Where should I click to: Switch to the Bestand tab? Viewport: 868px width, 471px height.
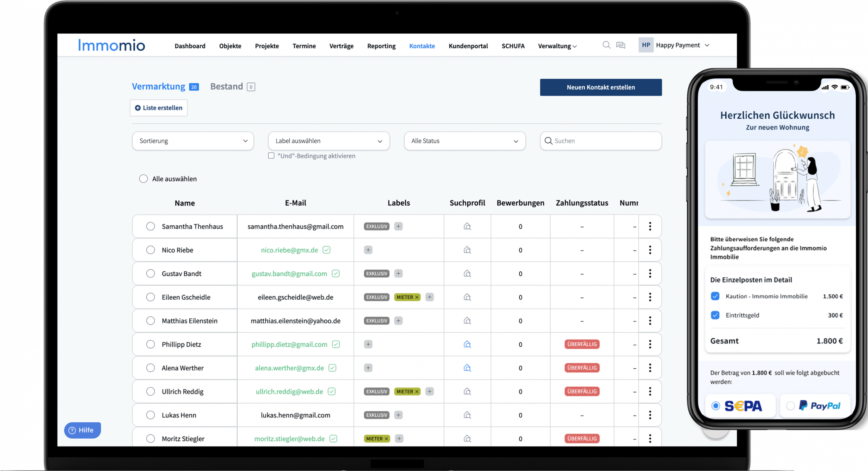pos(227,86)
